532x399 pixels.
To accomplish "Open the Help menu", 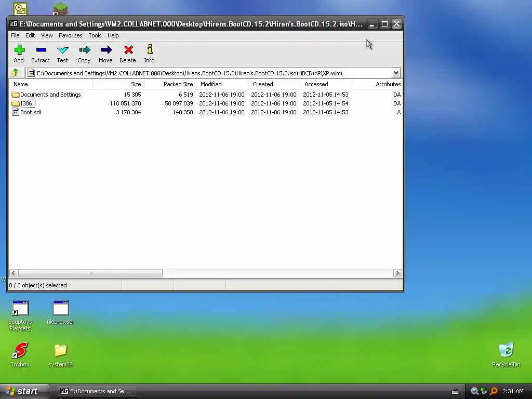I will click(x=113, y=35).
